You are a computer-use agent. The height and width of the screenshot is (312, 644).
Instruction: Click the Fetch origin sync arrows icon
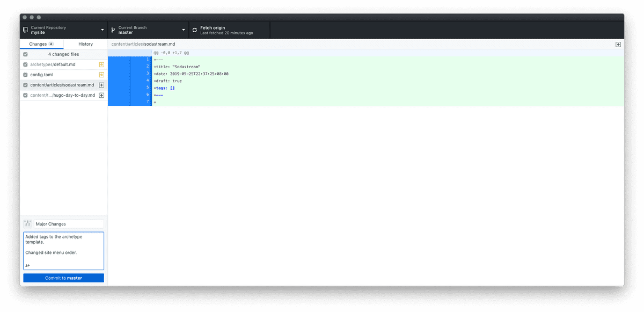pyautogui.click(x=194, y=30)
